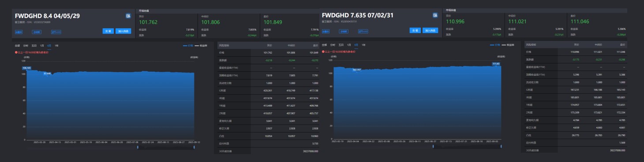644x162 pixels.
Task: Click the first blue tag under FWDGHD 7.635
Action: tap(326, 31)
